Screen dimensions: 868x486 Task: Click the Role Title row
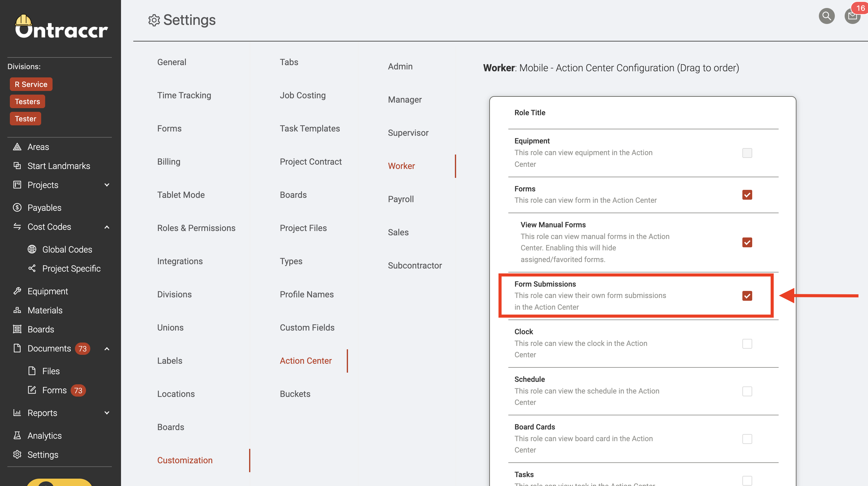pyautogui.click(x=643, y=112)
